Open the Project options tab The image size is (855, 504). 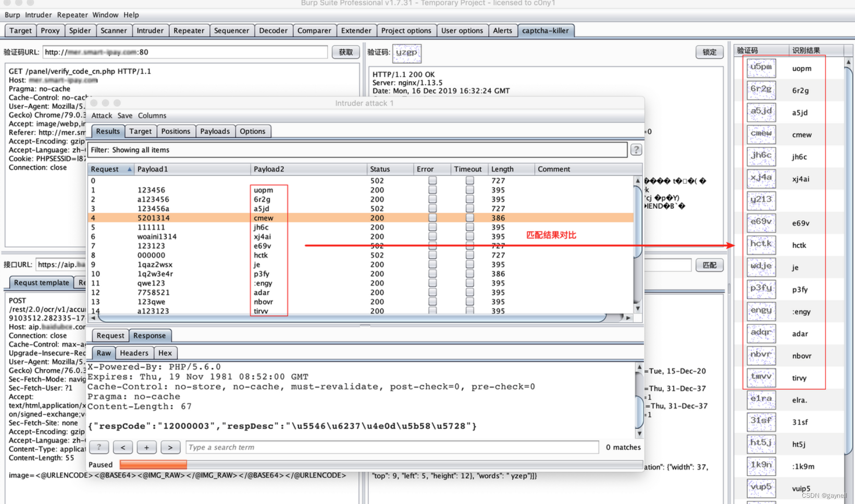click(x=406, y=31)
